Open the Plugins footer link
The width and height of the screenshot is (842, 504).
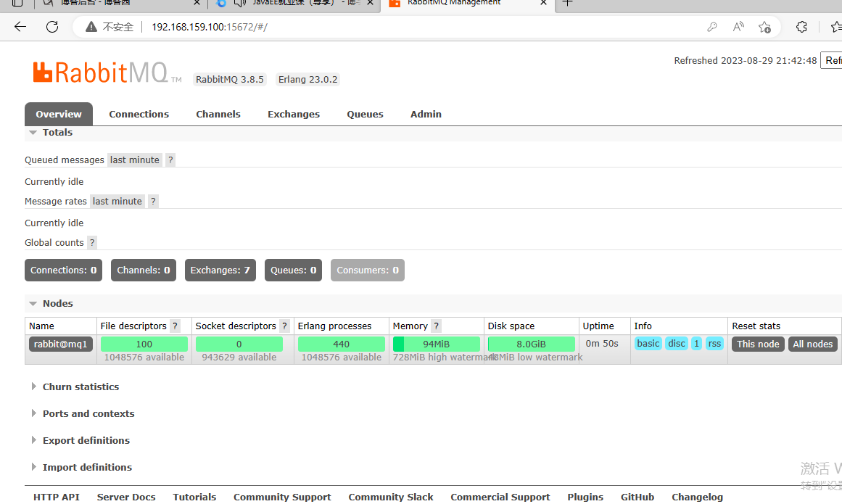pos(585,497)
